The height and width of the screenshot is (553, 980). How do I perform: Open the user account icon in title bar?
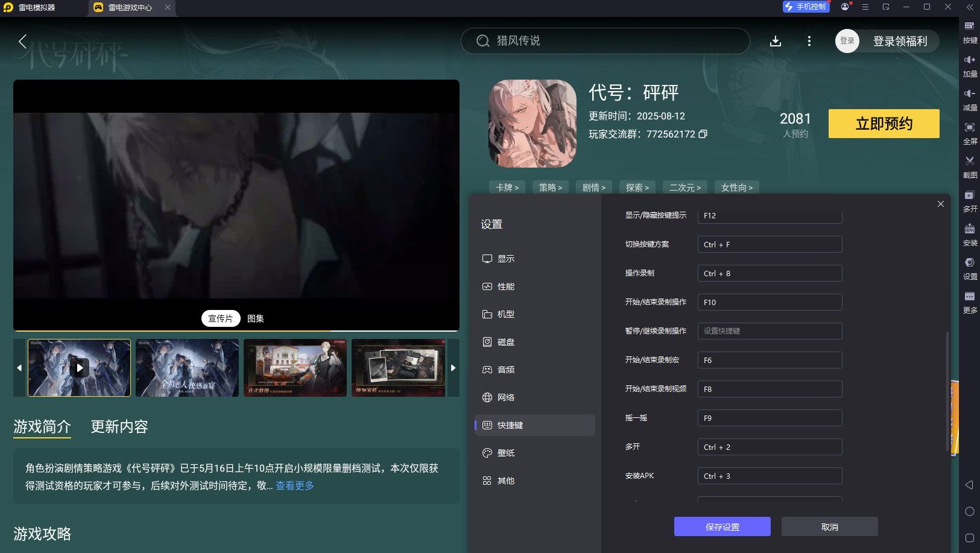pyautogui.click(x=845, y=7)
